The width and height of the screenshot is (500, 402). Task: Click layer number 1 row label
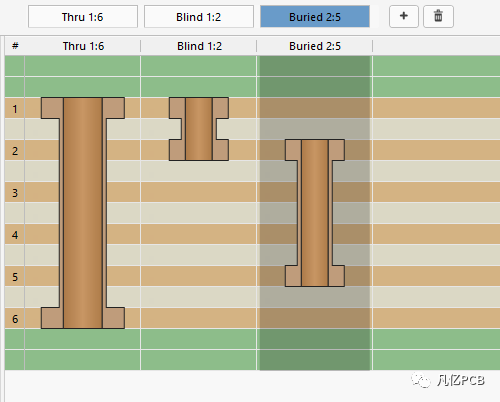15,109
